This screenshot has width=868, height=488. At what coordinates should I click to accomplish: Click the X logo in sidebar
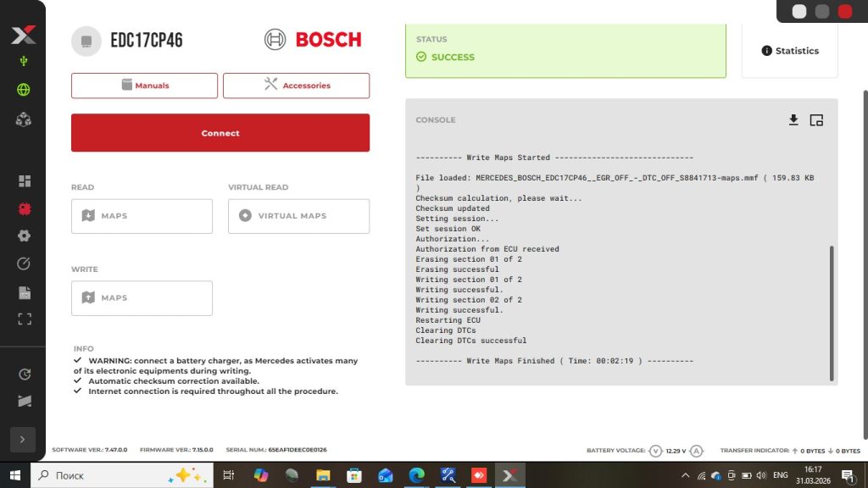[x=23, y=35]
